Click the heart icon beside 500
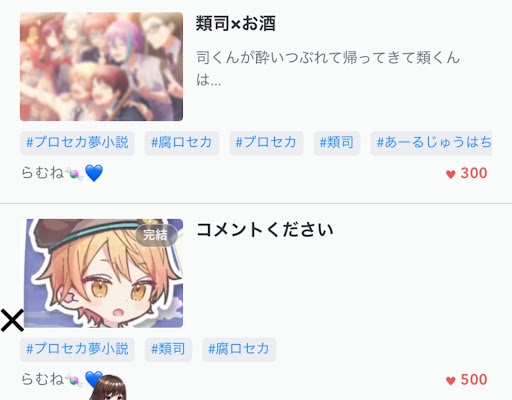The image size is (512, 400). [451, 381]
